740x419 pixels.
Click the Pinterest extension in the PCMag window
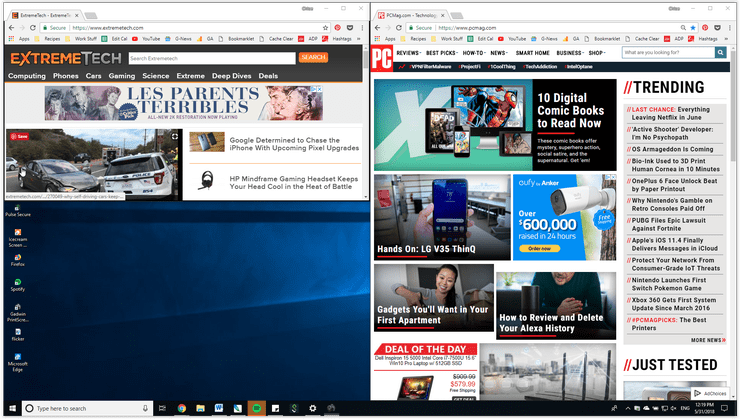tap(705, 28)
